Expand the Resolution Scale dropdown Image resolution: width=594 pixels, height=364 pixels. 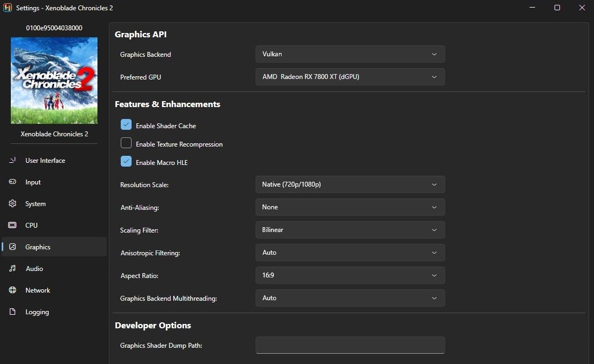[350, 184]
